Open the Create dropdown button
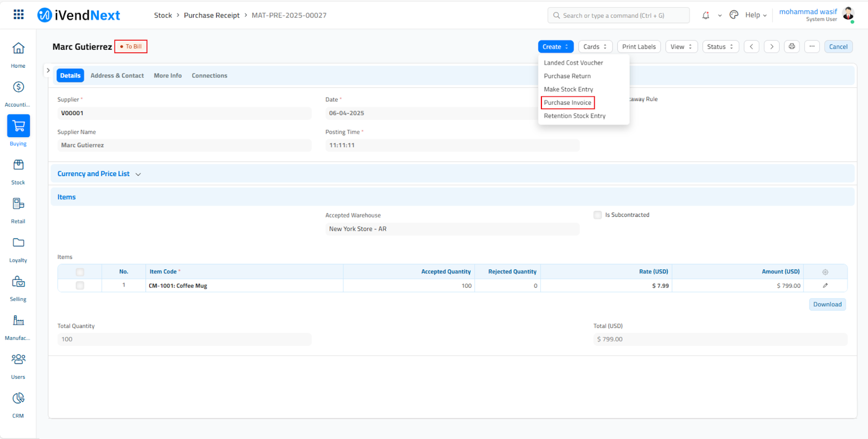Viewport: 868px width, 439px height. [556, 47]
